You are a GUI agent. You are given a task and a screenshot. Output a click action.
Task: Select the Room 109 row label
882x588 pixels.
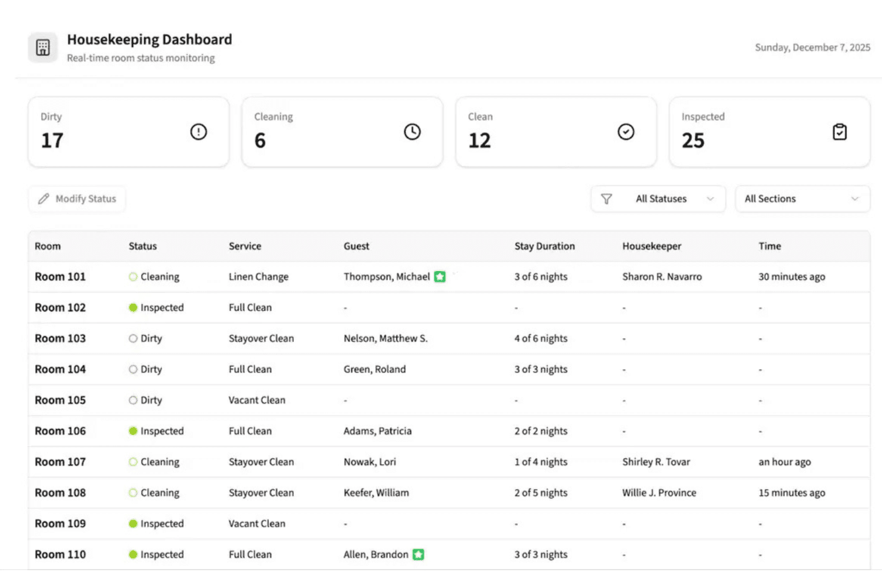(60, 524)
